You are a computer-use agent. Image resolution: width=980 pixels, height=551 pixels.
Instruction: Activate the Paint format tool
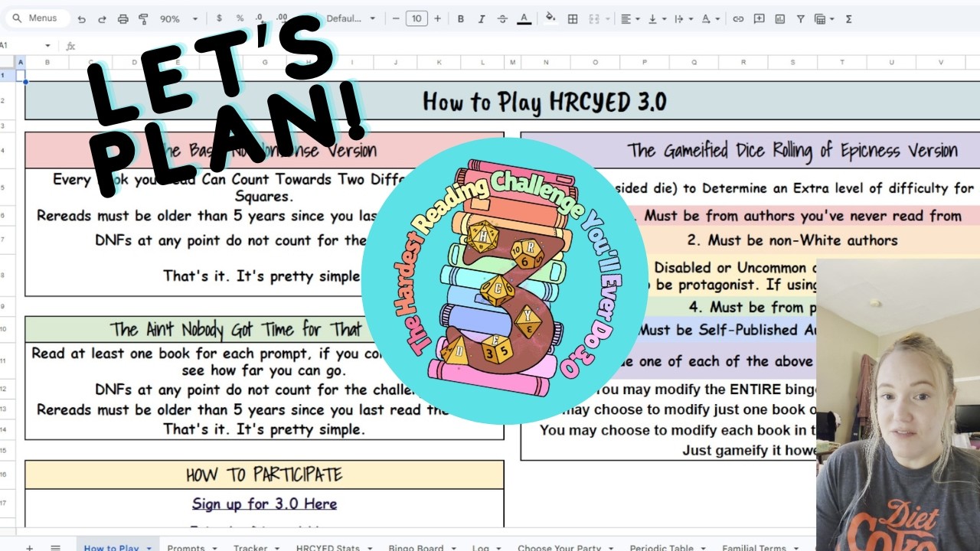pos(143,19)
